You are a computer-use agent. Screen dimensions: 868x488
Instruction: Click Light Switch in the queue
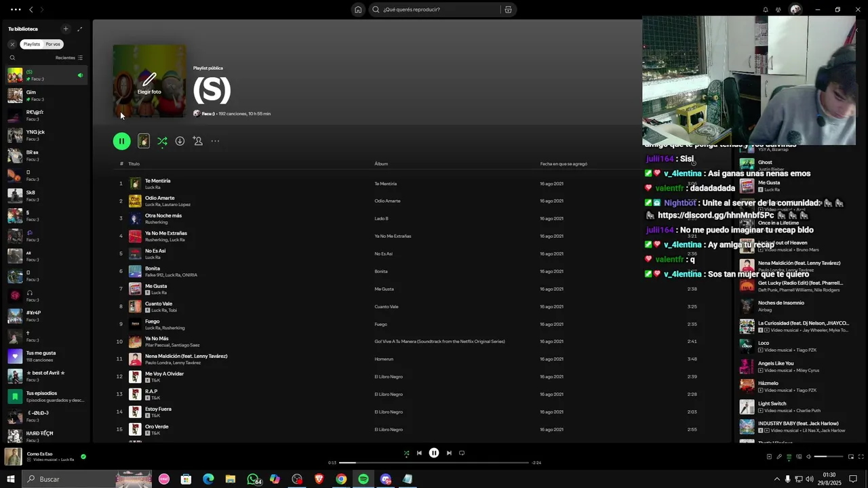(772, 403)
